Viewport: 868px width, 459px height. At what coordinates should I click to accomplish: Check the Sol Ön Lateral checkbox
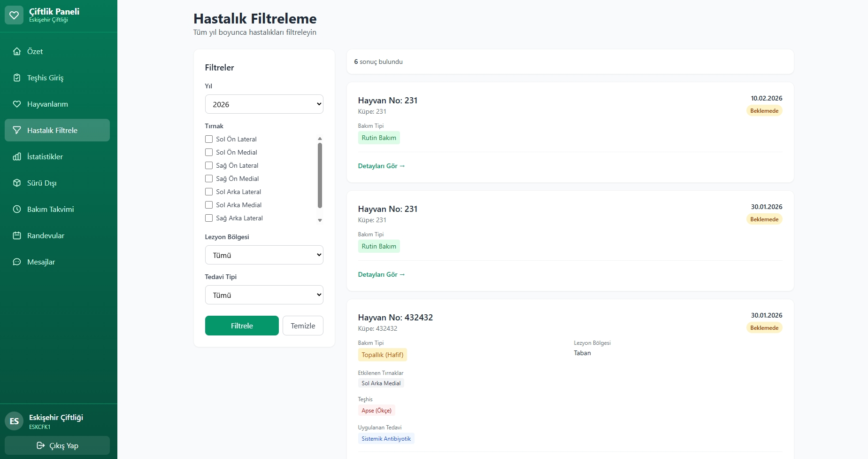pyautogui.click(x=208, y=139)
